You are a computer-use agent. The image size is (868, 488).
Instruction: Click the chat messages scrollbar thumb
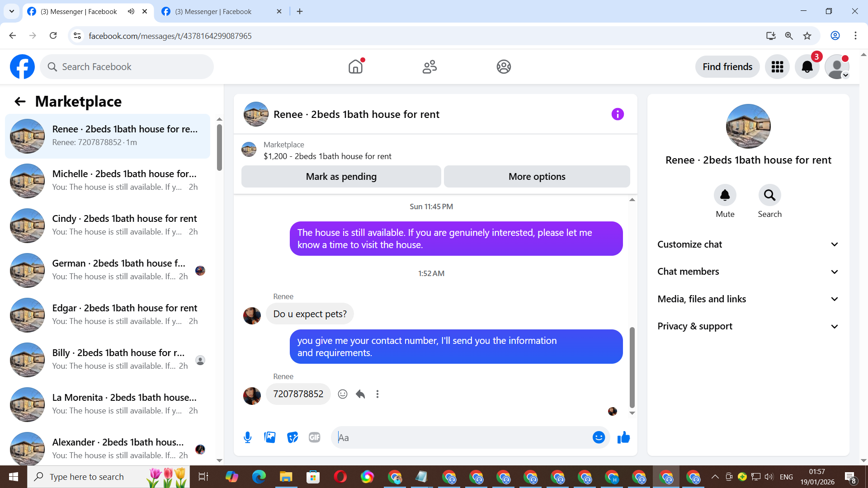pyautogui.click(x=632, y=367)
